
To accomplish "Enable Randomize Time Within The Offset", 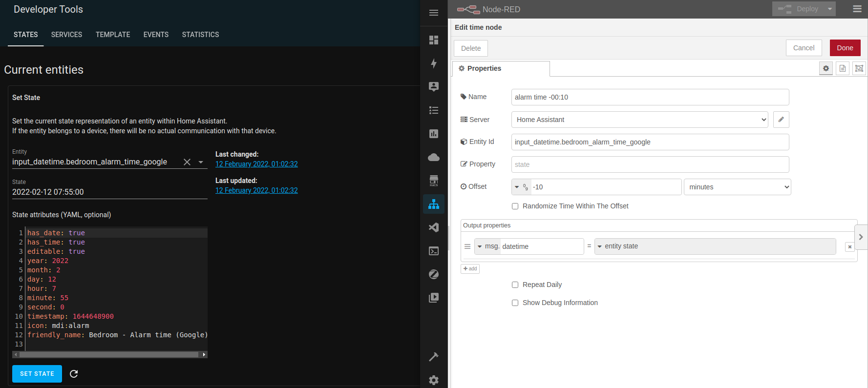I will tap(515, 206).
